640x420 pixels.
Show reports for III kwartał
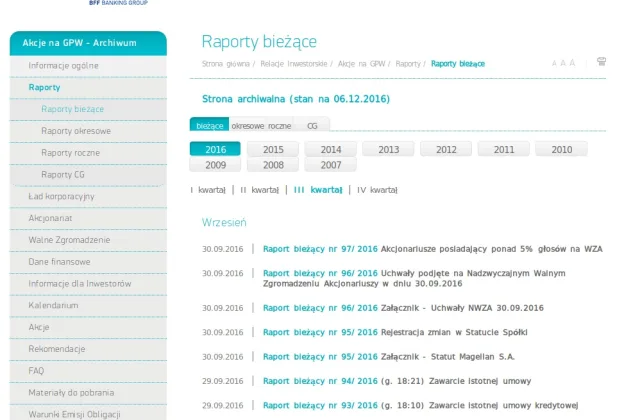pos(318,190)
